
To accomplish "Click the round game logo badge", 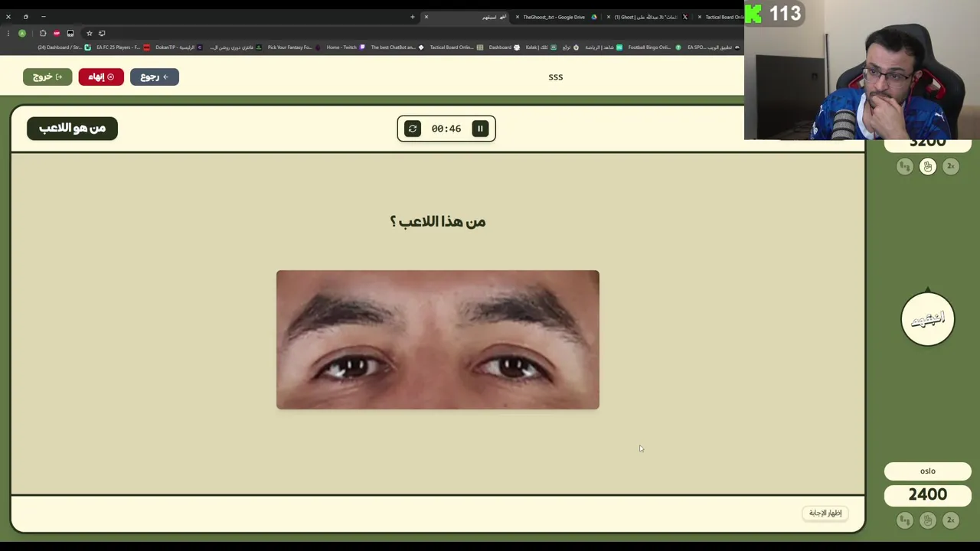I will coord(927,319).
